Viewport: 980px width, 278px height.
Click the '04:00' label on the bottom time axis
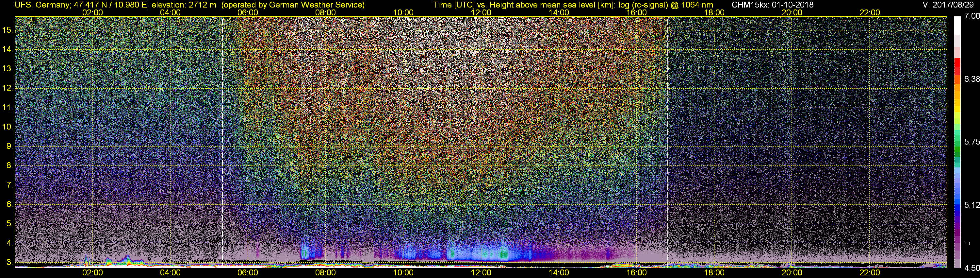click(x=170, y=273)
